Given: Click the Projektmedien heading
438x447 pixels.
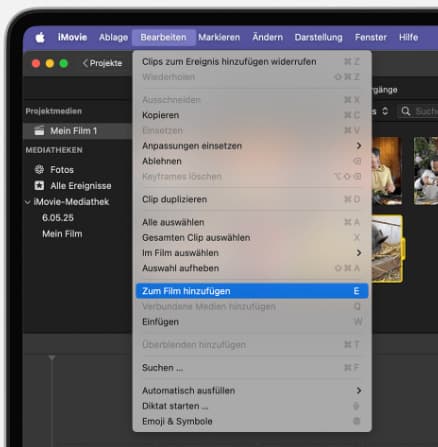Looking at the screenshot, I should coord(54,111).
